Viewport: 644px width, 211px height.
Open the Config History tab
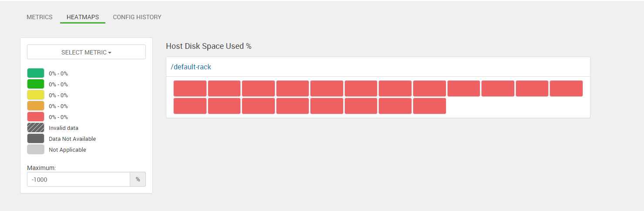137,17
